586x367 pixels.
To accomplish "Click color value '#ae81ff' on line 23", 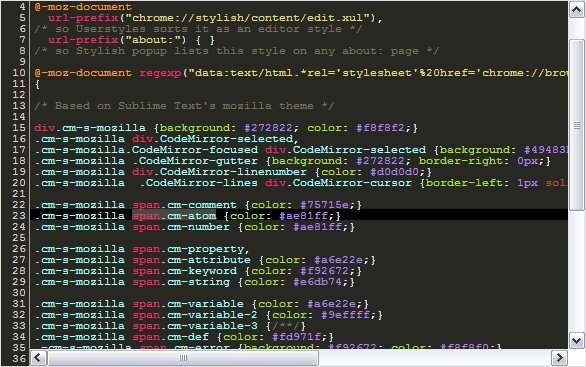I will pos(303,216).
